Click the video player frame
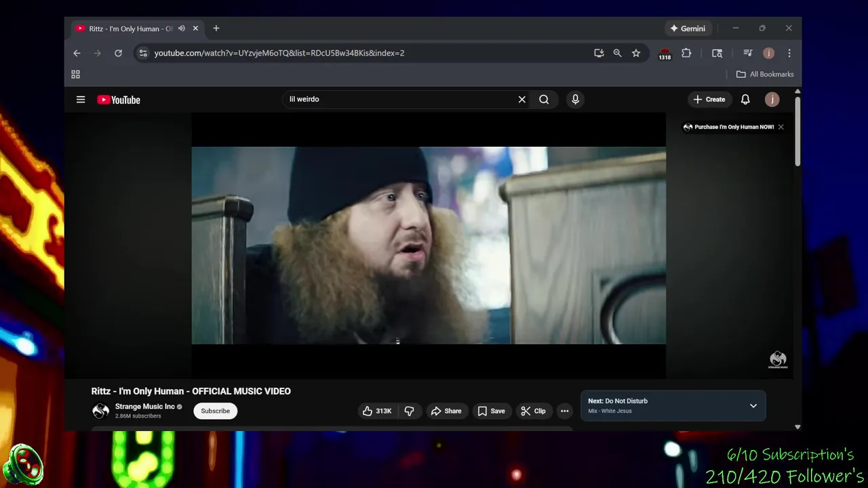Viewport: 868px width, 488px height. 429,245
